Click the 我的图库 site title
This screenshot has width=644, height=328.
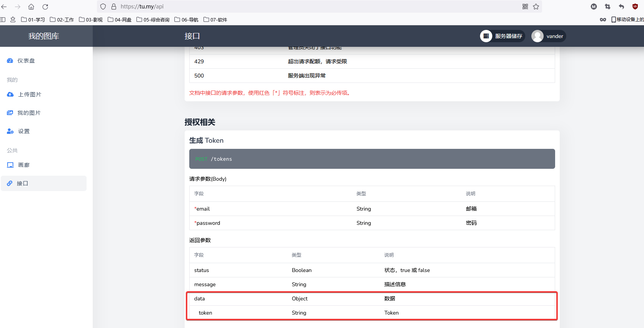[x=44, y=36]
